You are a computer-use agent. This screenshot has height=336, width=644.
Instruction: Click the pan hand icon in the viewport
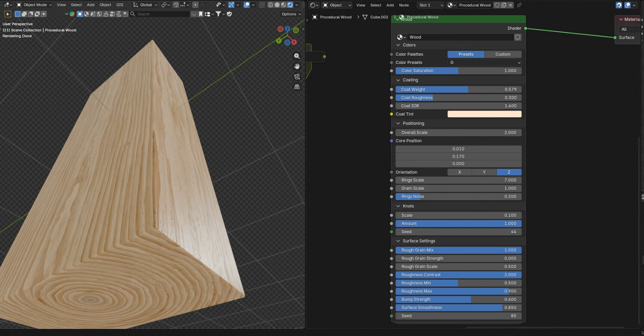[x=297, y=66]
